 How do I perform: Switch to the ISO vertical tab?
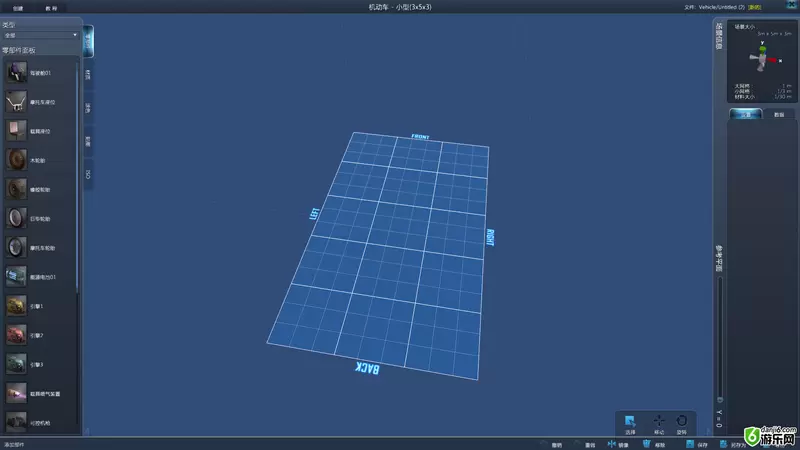[88, 174]
